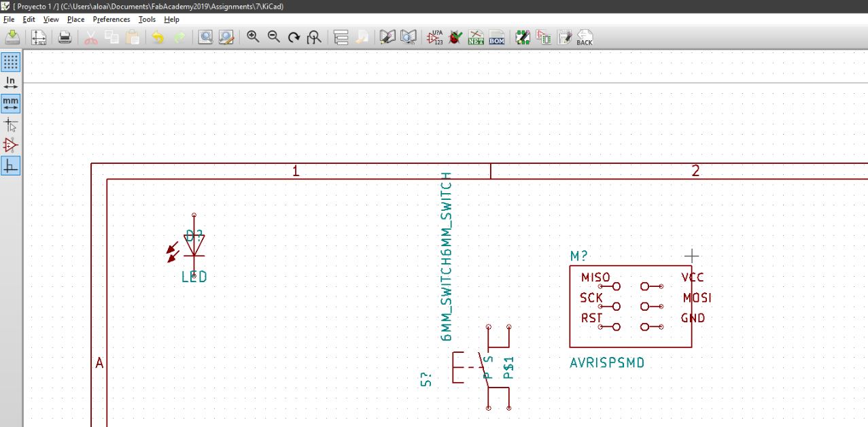This screenshot has width=868, height=427.
Task: Click the Zoom out magnifier
Action: [273, 37]
